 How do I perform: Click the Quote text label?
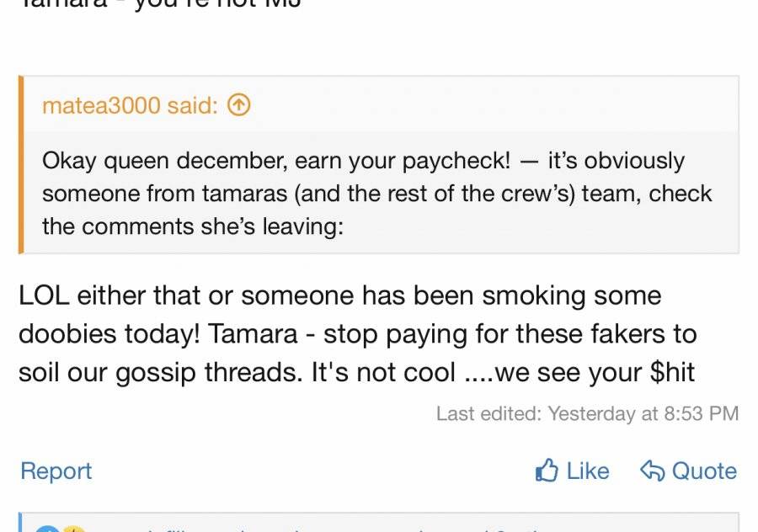(704, 471)
